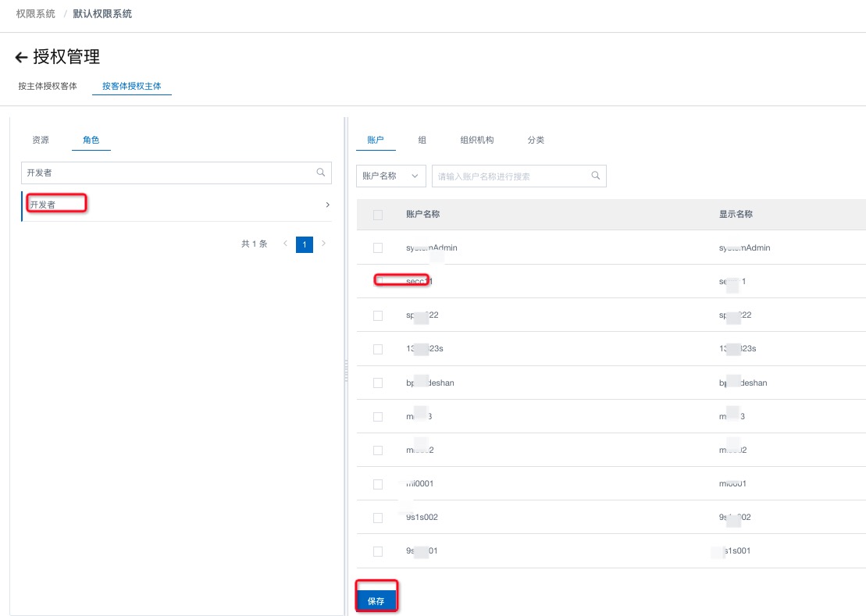866x616 pixels.
Task: Toggle the select-all checkbox in table header
Action: click(378, 215)
